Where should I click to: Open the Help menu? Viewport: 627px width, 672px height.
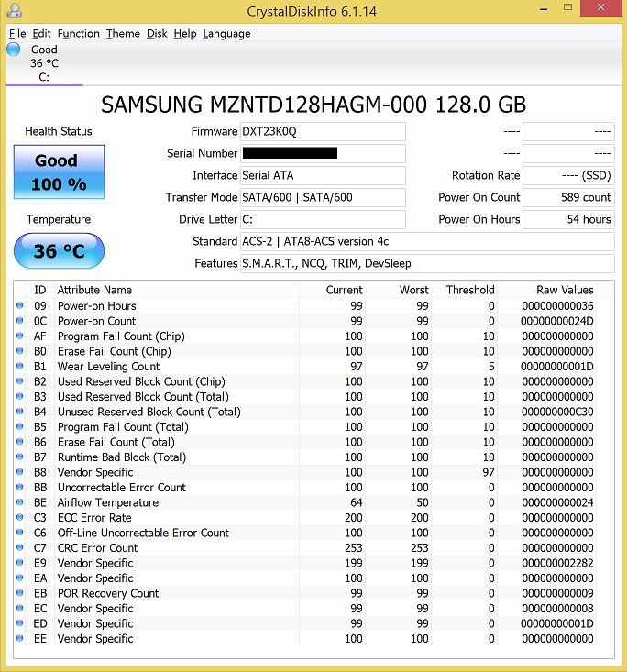(x=185, y=33)
